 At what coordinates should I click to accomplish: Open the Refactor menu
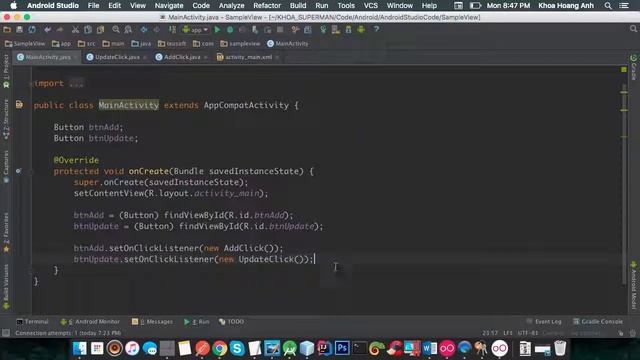(267, 6)
